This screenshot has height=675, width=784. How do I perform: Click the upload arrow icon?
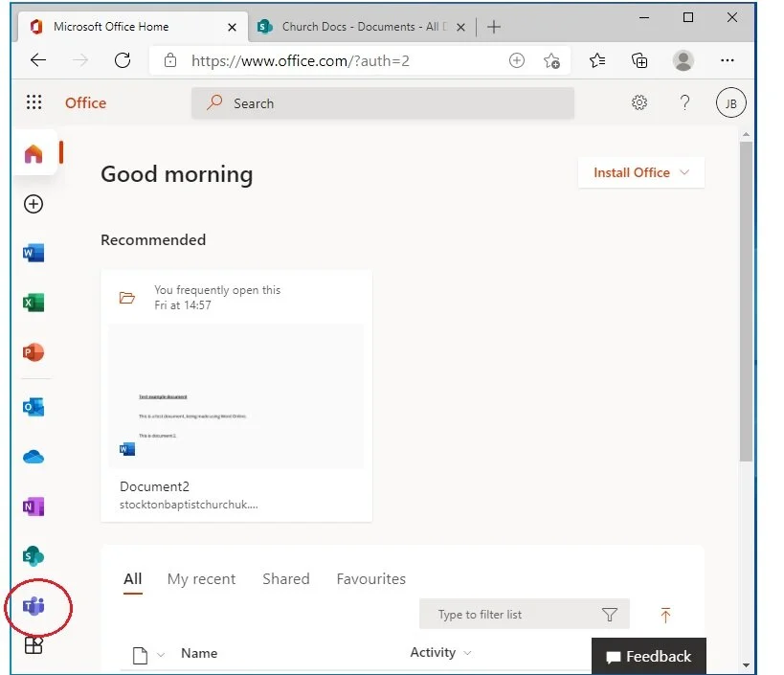[665, 615]
